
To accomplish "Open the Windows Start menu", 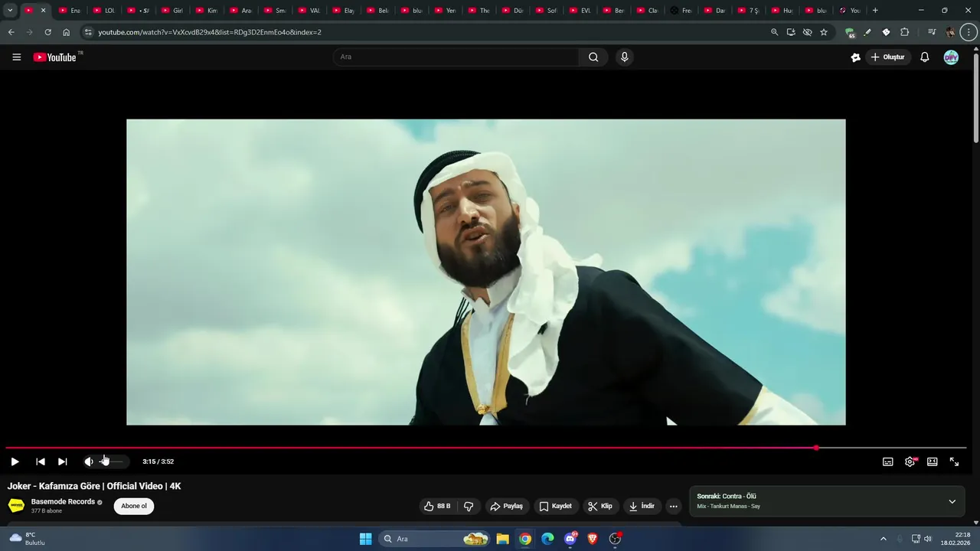I will point(366,539).
